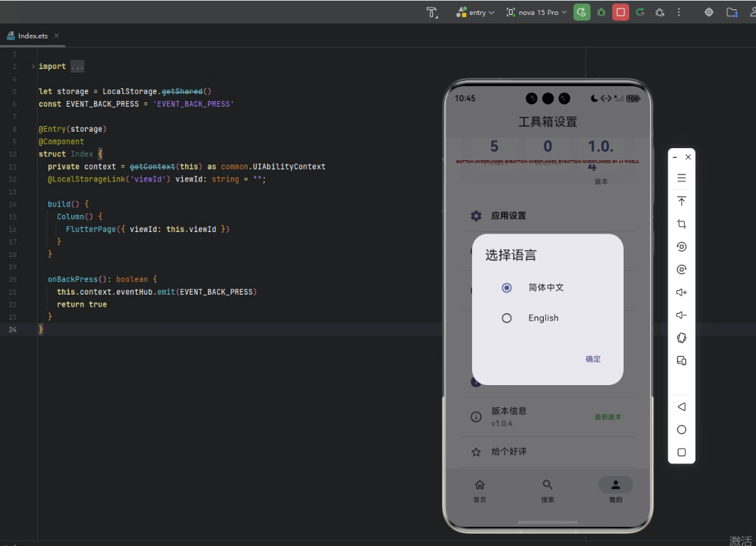Close the emulator control panel
The width and height of the screenshot is (756, 546).
[x=688, y=157]
